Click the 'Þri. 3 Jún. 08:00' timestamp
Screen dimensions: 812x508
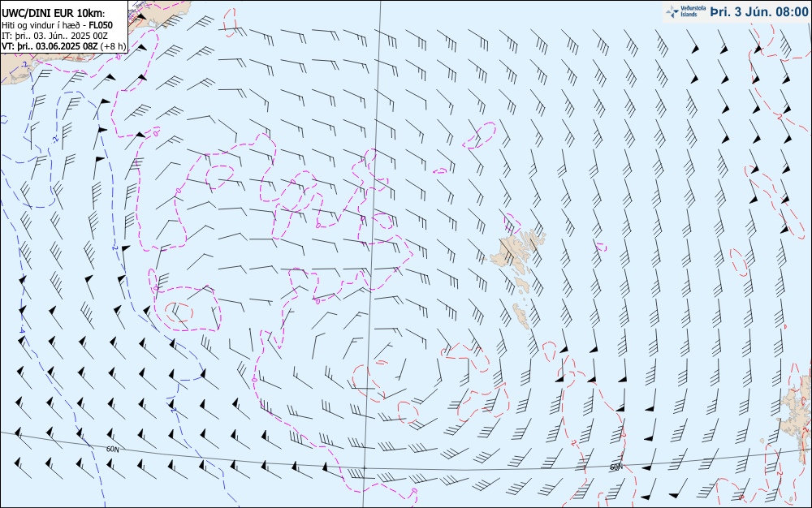coord(758,12)
